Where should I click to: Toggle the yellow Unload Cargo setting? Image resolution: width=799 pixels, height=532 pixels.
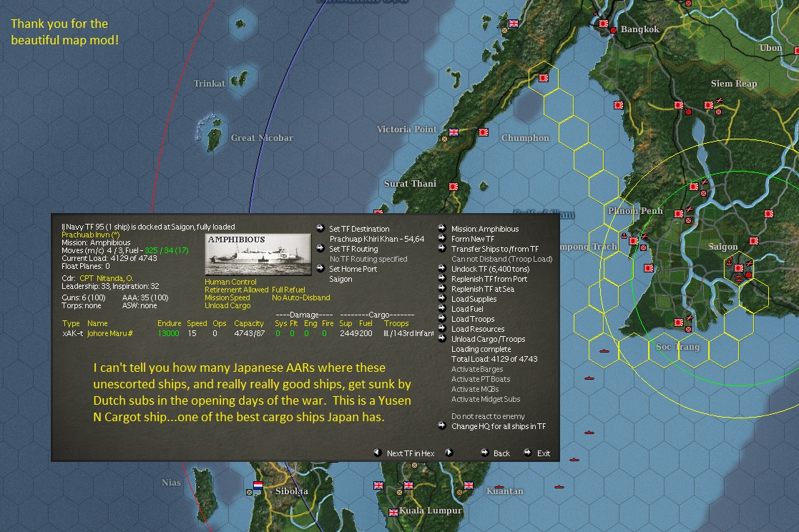point(227,305)
